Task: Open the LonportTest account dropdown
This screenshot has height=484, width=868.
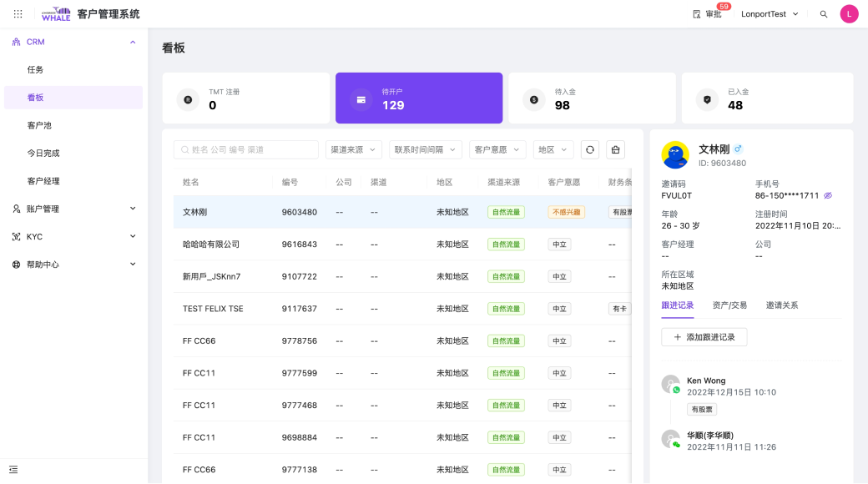Action: (x=770, y=14)
